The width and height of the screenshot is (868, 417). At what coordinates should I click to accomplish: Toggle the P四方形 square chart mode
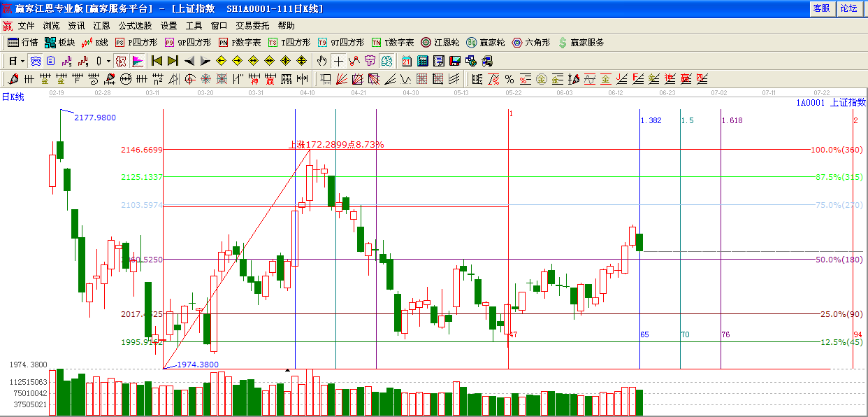[136, 43]
